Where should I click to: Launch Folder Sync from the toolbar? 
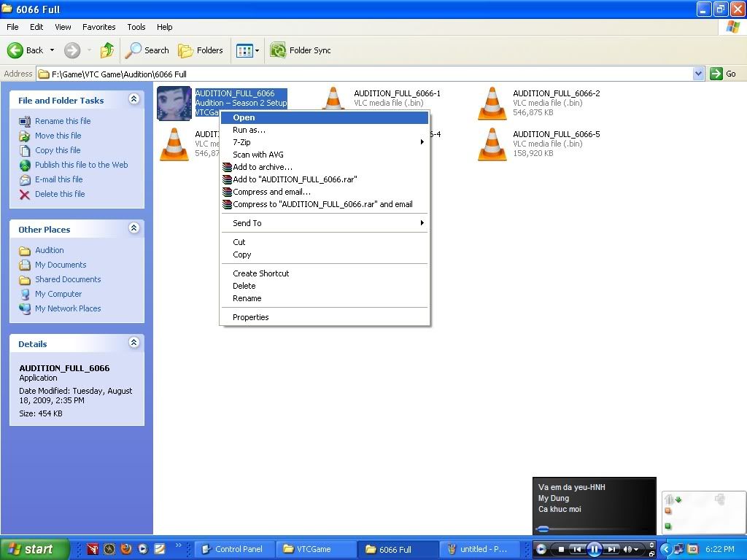(300, 50)
